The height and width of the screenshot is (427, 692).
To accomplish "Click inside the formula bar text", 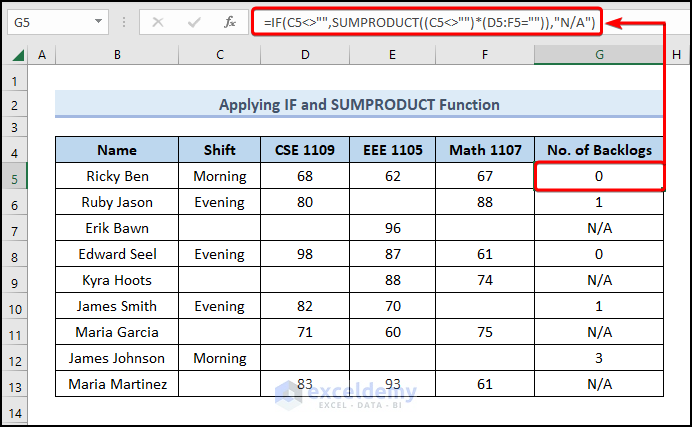I will click(x=430, y=21).
